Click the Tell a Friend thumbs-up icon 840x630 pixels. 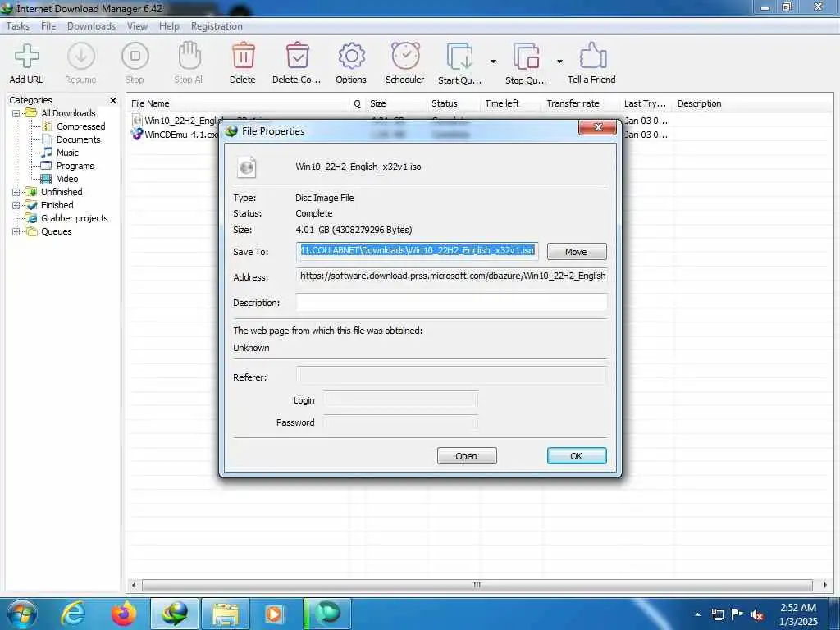592,56
